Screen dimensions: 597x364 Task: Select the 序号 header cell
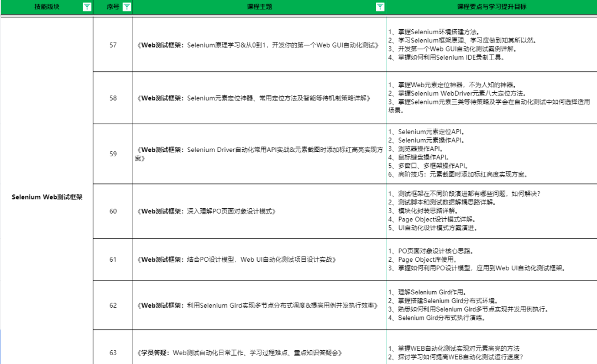tap(113, 7)
